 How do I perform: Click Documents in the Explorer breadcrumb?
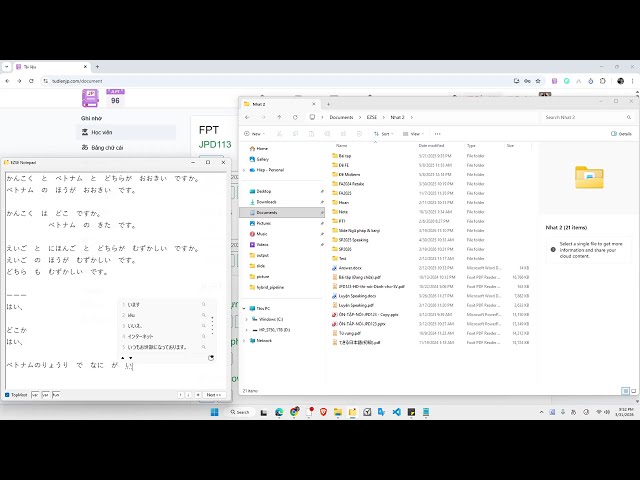(341, 117)
